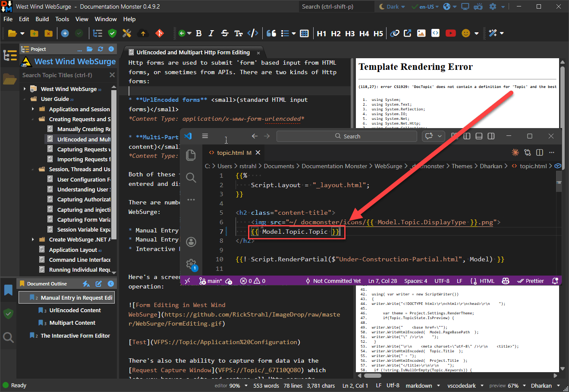Open the Build menu

coord(42,19)
